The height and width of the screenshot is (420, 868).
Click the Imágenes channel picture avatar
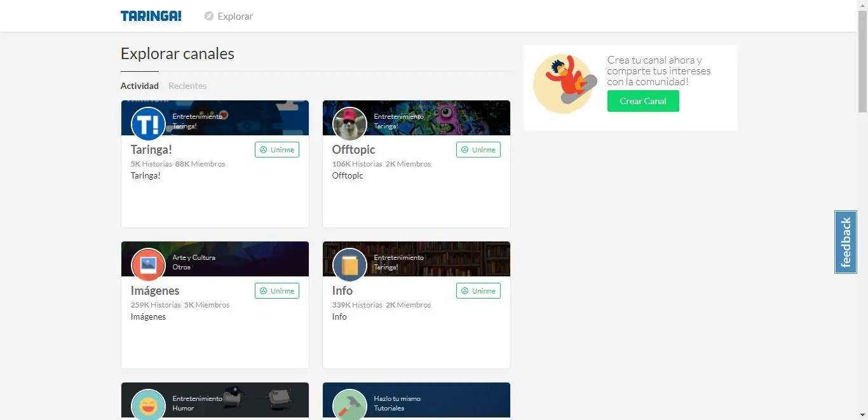pyautogui.click(x=148, y=265)
